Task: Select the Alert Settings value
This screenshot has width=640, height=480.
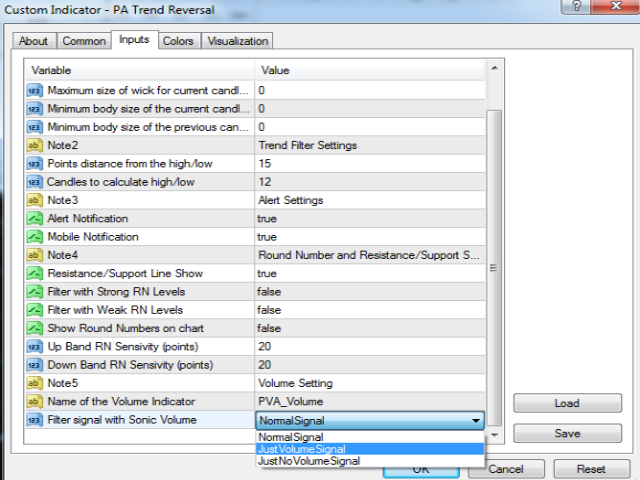Action: click(370, 200)
